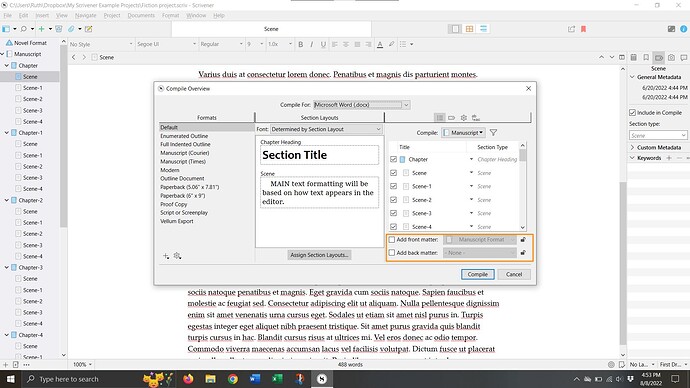Click the gear icon under the Formats list

177,256
